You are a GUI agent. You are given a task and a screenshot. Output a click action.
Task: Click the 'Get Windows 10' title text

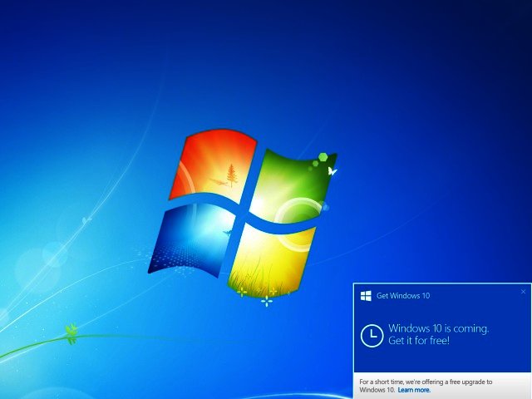[x=403, y=296]
